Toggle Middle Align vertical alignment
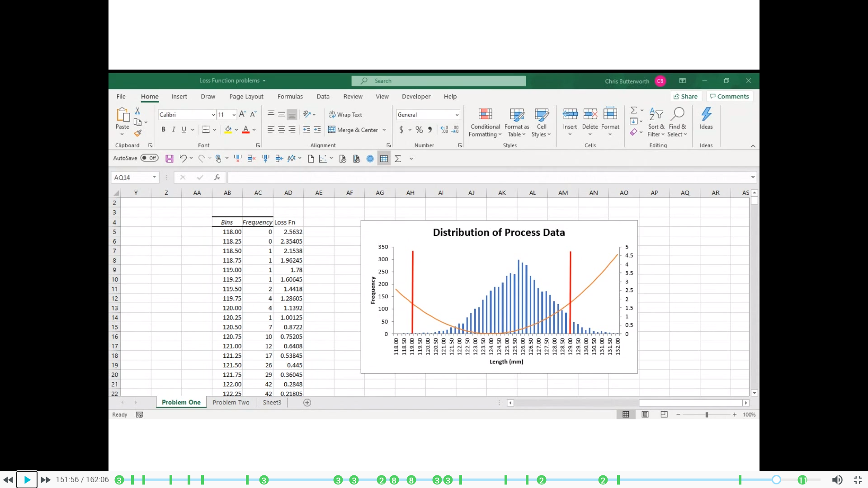 pyautogui.click(x=281, y=114)
